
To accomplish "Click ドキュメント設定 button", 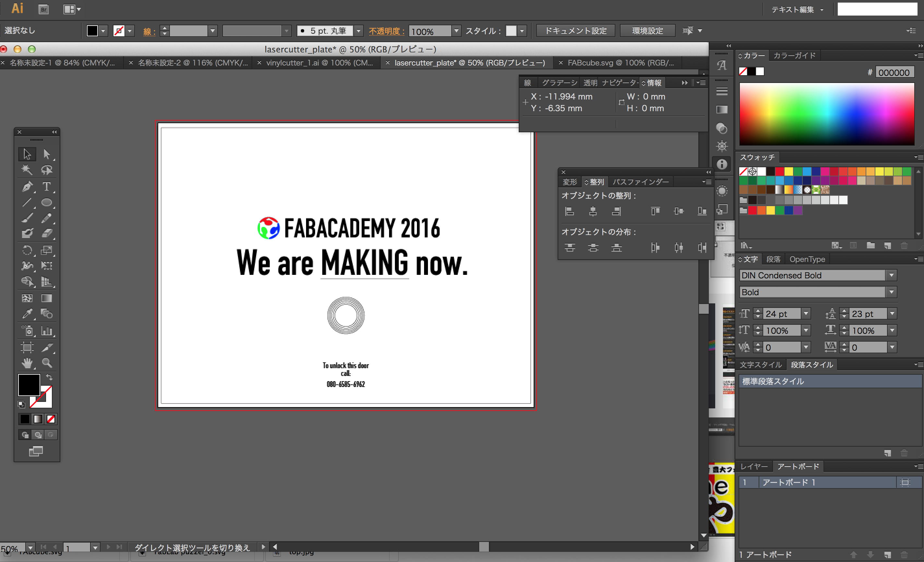I will click(x=575, y=31).
